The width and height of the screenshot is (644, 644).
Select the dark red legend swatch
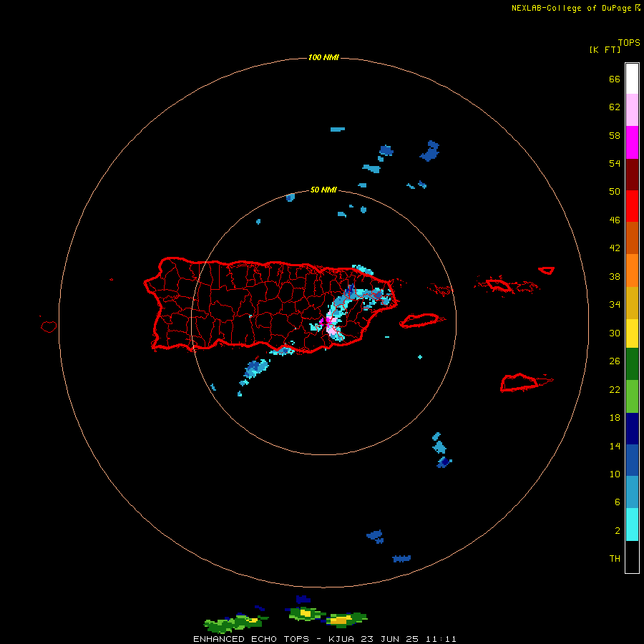click(632, 175)
